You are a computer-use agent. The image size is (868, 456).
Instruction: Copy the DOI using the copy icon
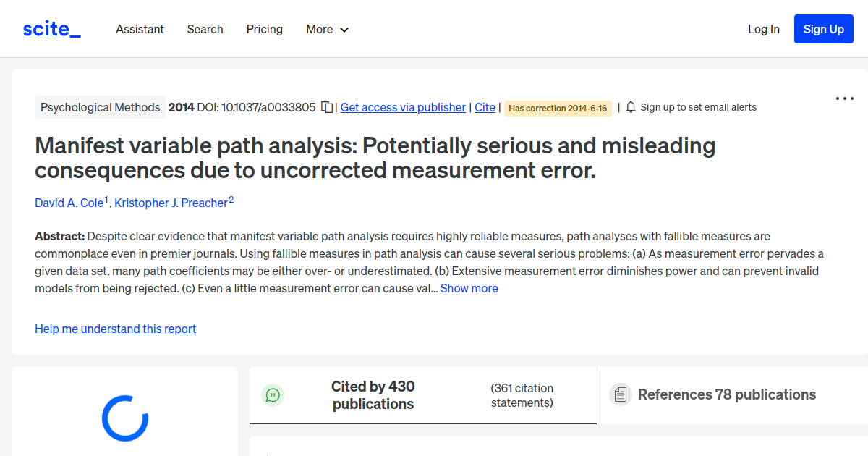(326, 106)
